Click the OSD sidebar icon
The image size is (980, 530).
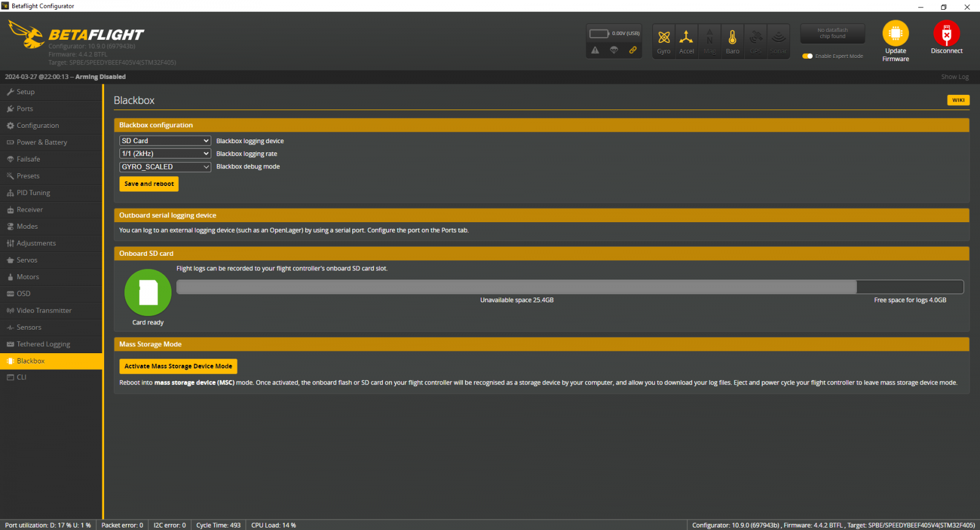coord(10,294)
